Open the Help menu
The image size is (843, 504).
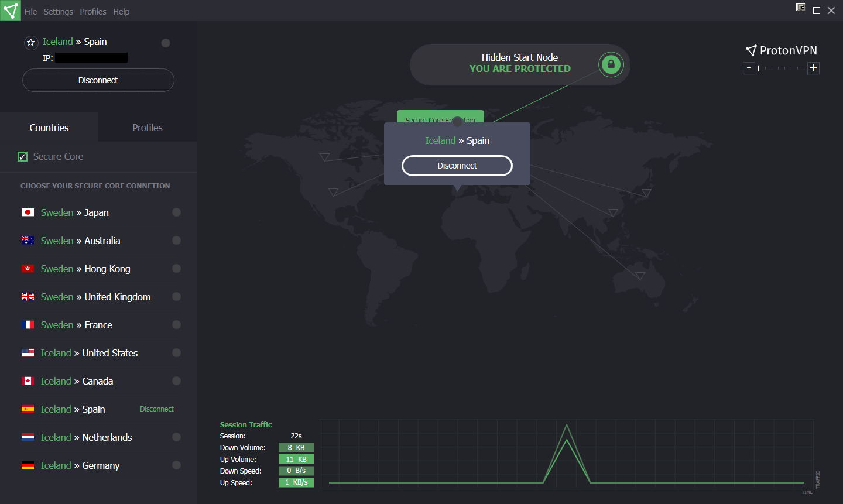coord(121,12)
